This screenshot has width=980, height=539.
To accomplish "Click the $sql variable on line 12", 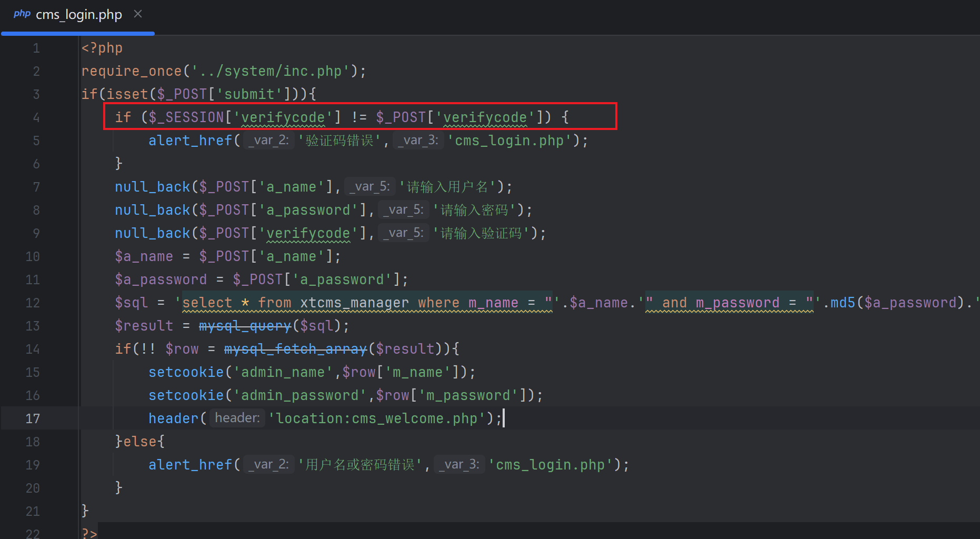I will coord(132,303).
